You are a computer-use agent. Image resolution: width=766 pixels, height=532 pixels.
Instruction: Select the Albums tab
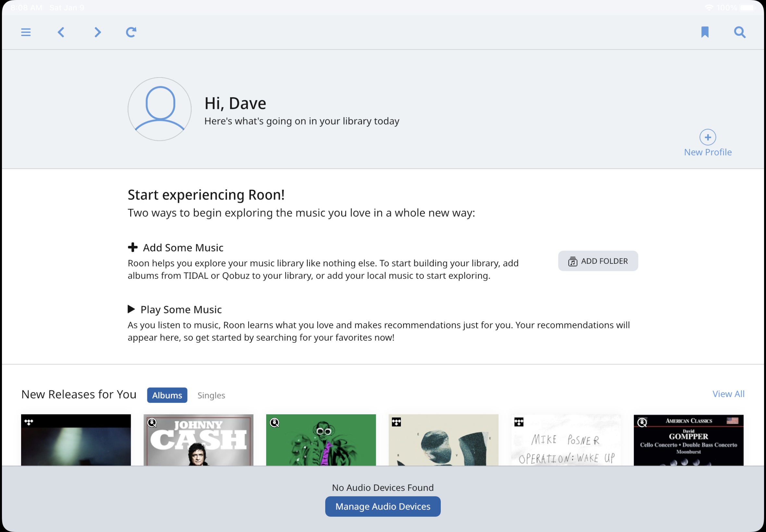167,395
